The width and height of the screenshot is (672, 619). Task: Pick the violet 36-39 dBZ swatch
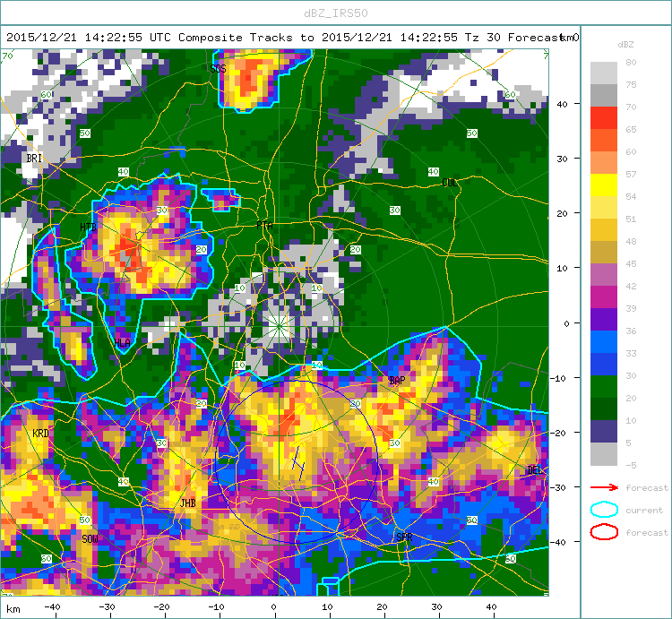603,319
